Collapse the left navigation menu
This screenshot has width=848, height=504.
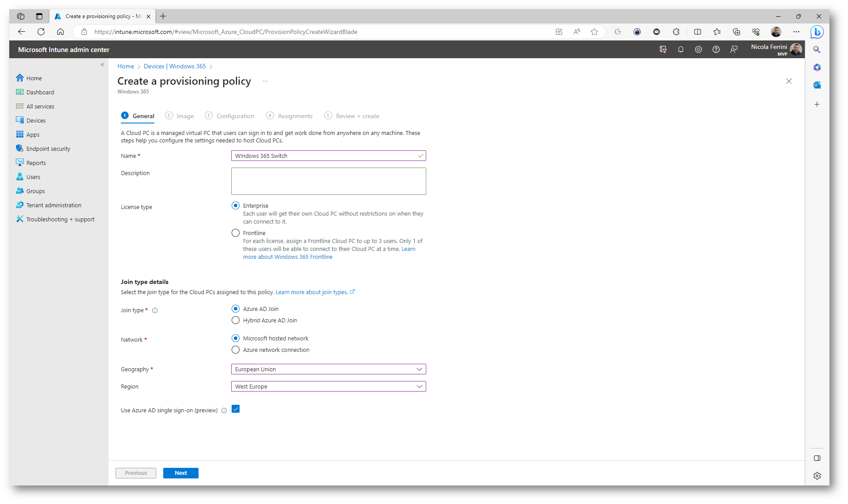pyautogui.click(x=102, y=64)
